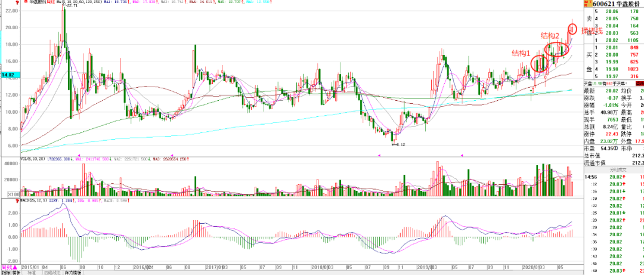This screenshot has height=275, width=644.
Task: Click the 22.71 high price label
Action: pos(72,7)
